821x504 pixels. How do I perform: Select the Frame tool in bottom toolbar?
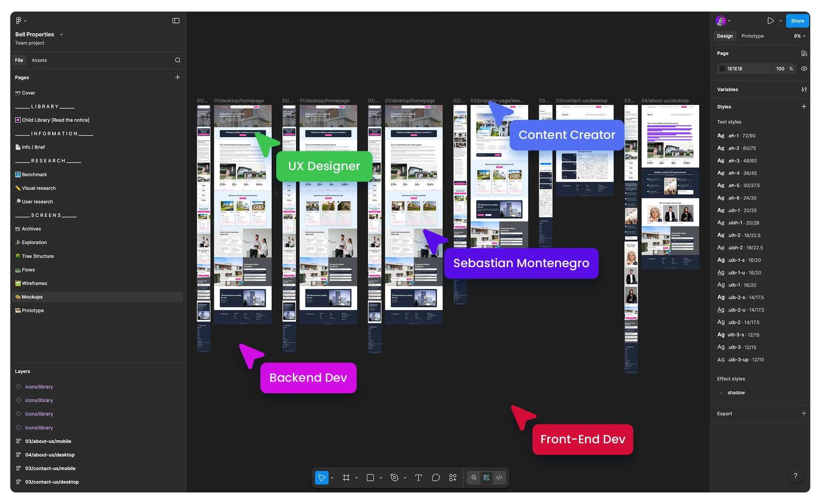coord(346,477)
